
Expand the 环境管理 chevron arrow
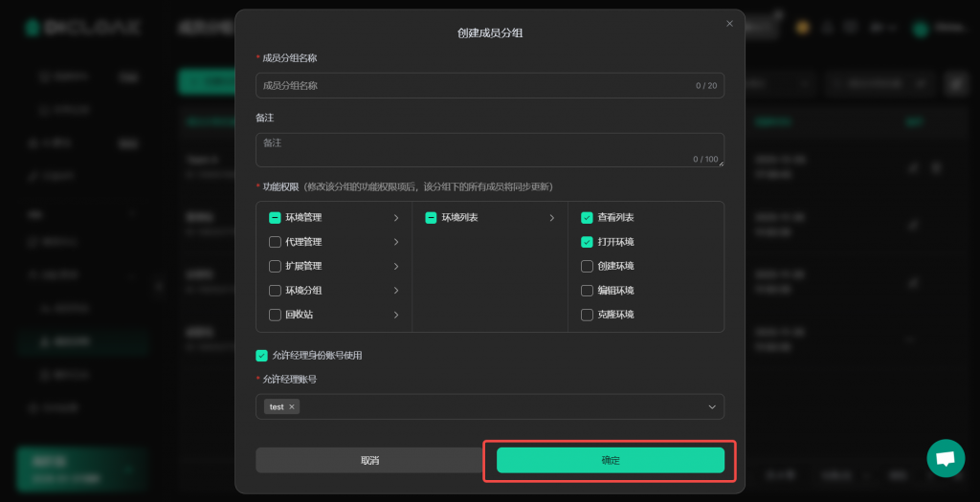pyautogui.click(x=396, y=218)
